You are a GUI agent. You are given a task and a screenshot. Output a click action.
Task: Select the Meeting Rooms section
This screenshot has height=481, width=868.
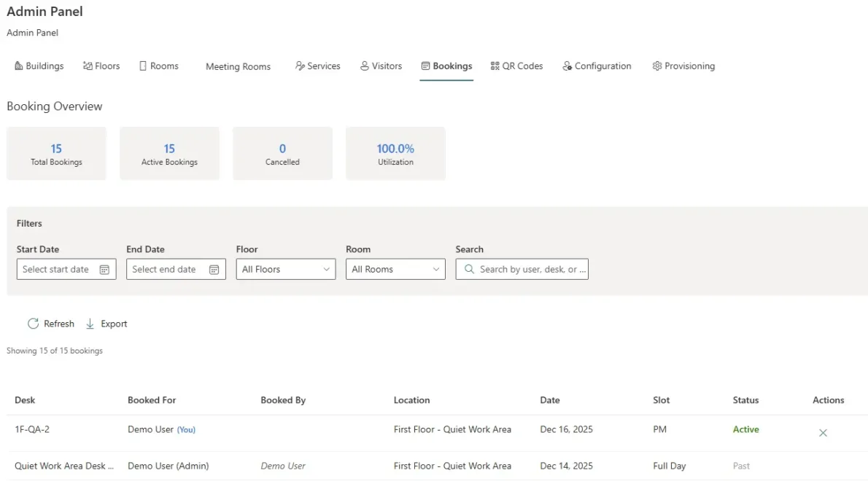tap(238, 66)
